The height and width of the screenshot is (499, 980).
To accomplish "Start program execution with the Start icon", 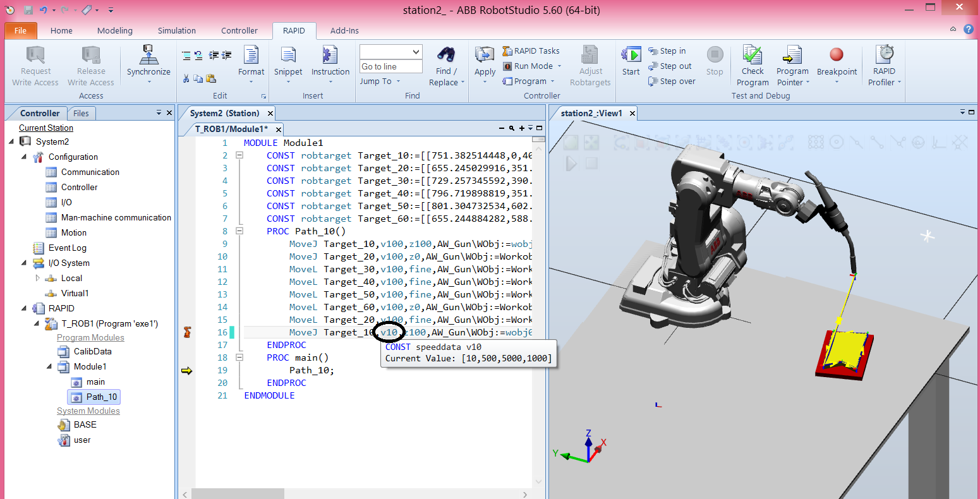I will [x=630, y=56].
